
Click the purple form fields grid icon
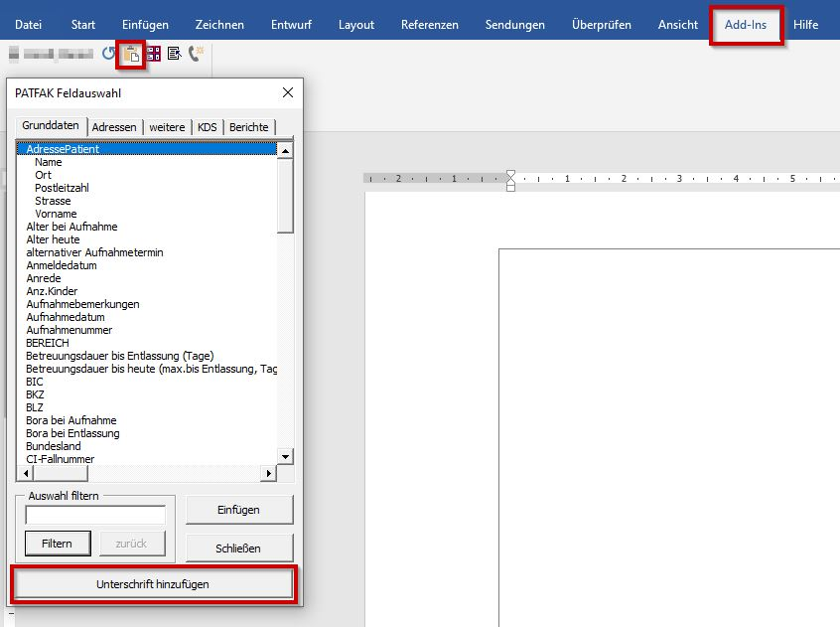[153, 55]
